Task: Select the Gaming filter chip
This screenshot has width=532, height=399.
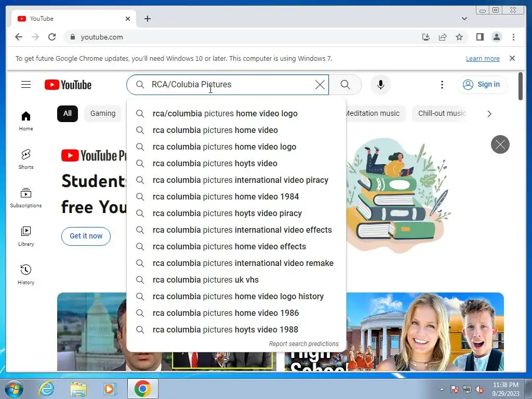Action: point(103,113)
